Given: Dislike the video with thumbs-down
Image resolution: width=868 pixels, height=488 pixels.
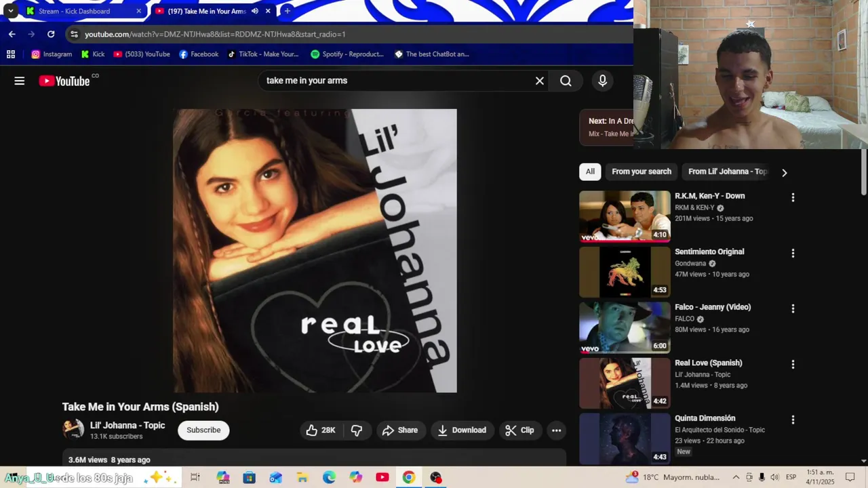Looking at the screenshot, I should pyautogui.click(x=357, y=430).
